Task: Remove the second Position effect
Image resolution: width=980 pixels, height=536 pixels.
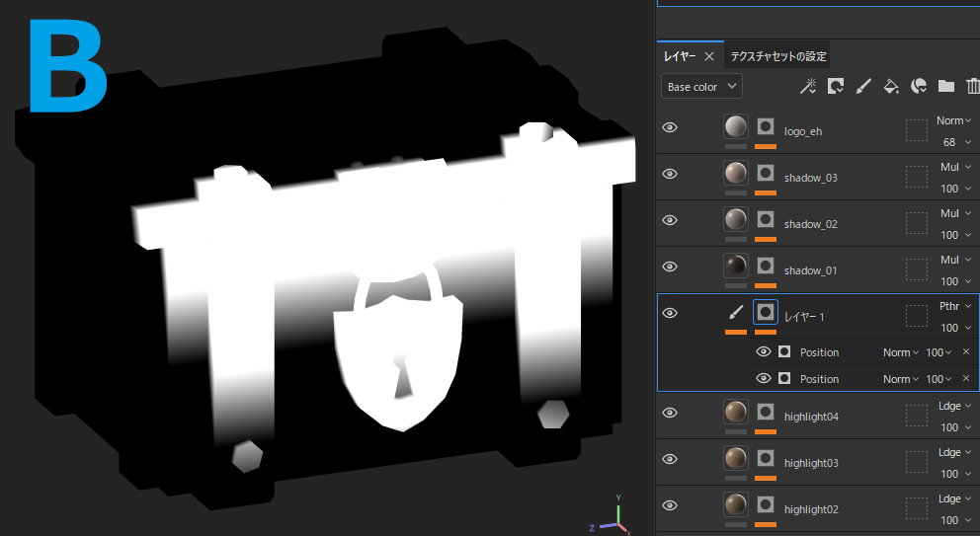Action: (x=965, y=379)
